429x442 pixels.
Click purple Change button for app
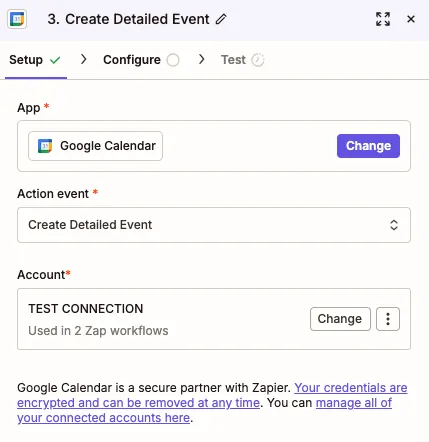pos(368,146)
